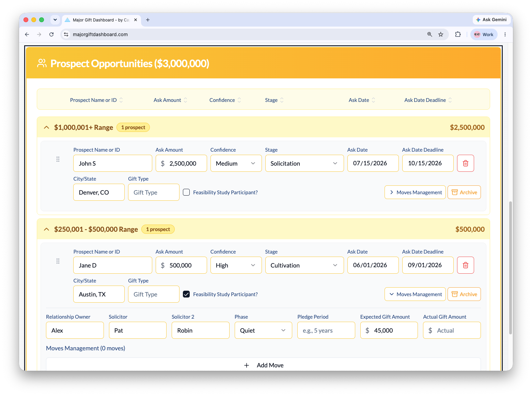Click the drag handle beside Jane D
This screenshot has height=396, width=532.
pos(58,261)
